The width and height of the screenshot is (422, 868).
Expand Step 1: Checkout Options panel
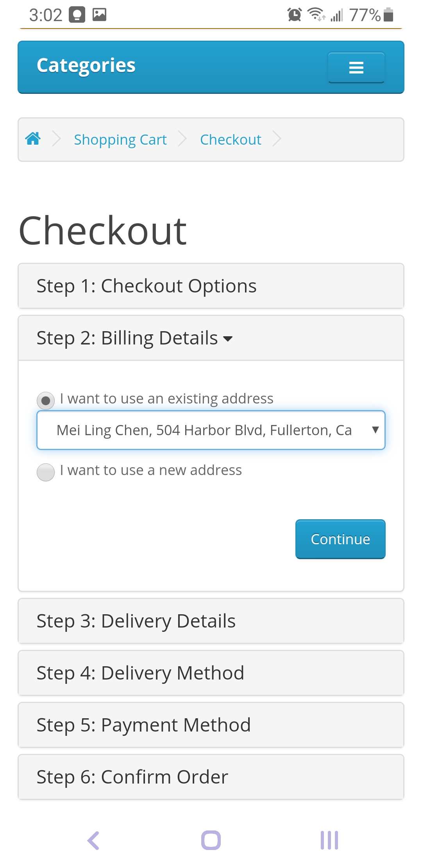(211, 286)
